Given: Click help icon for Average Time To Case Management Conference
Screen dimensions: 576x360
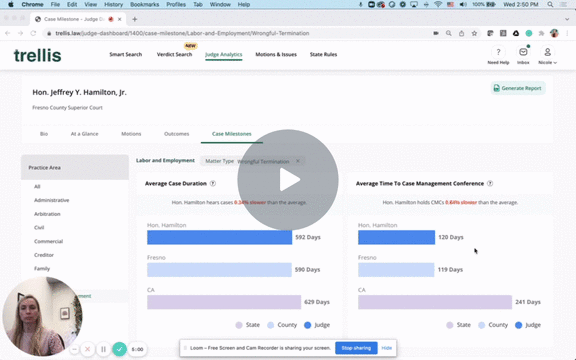Looking at the screenshot, I should (490, 183).
